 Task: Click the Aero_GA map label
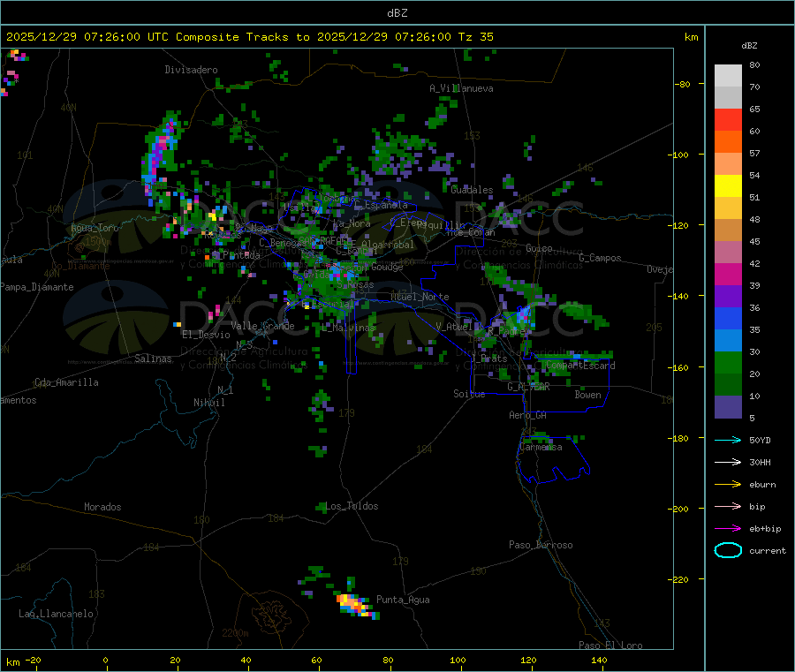(x=528, y=415)
